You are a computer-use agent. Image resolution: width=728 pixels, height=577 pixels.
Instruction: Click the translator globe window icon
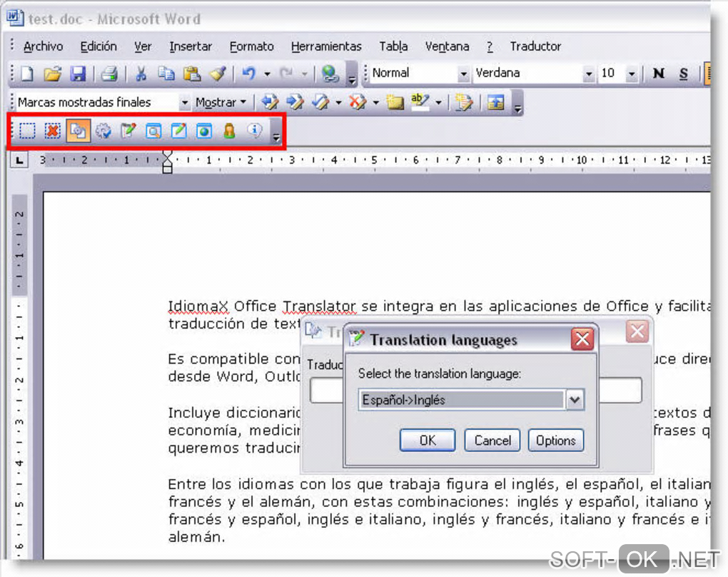tap(204, 131)
